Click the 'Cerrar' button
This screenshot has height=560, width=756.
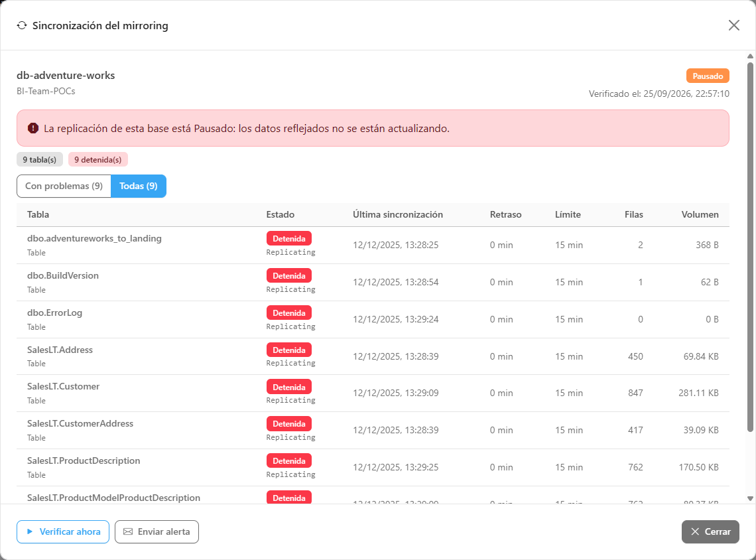tap(710, 531)
